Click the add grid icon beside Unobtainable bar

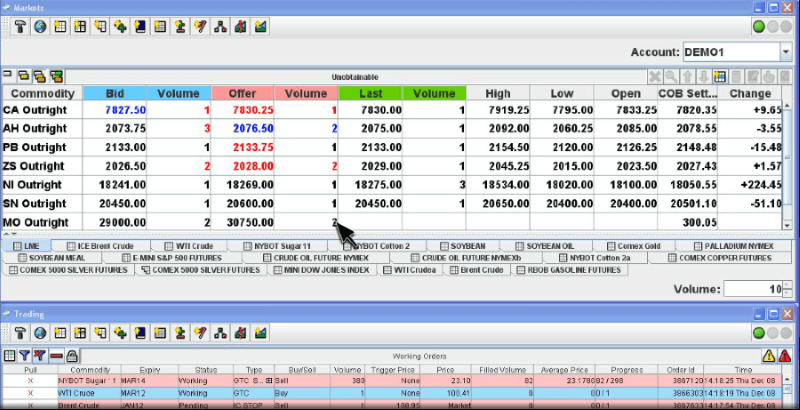click(720, 77)
